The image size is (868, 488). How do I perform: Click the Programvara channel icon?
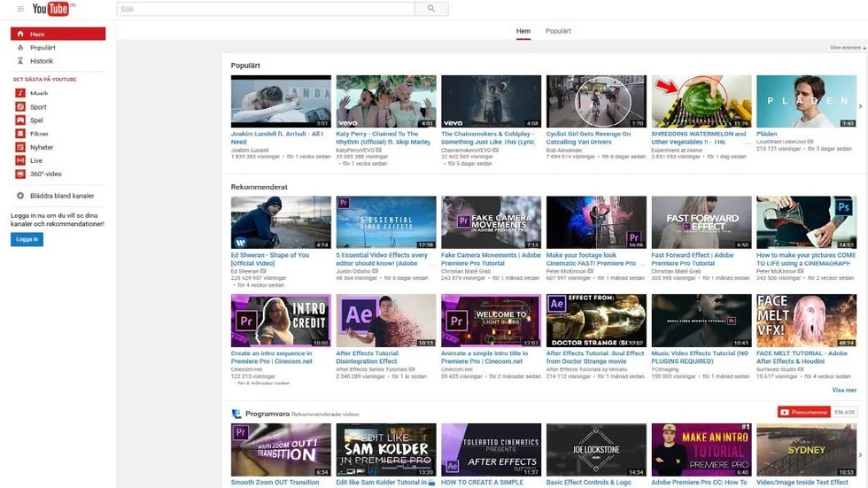(236, 414)
